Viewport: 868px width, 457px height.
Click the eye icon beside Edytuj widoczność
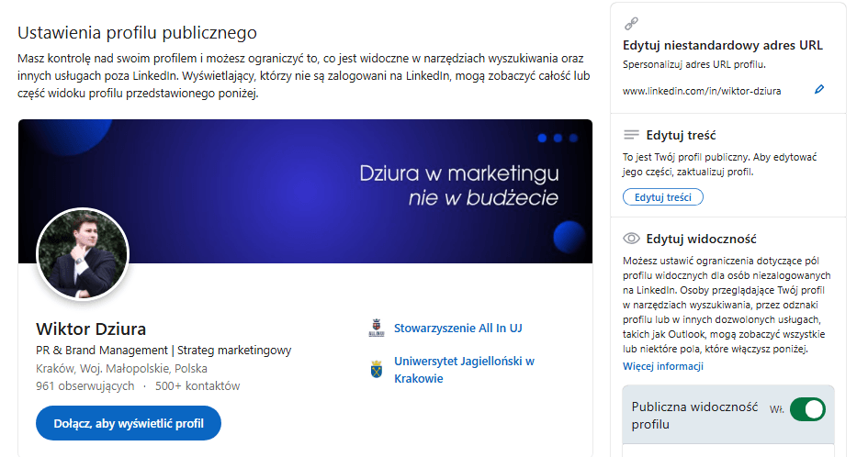point(631,239)
